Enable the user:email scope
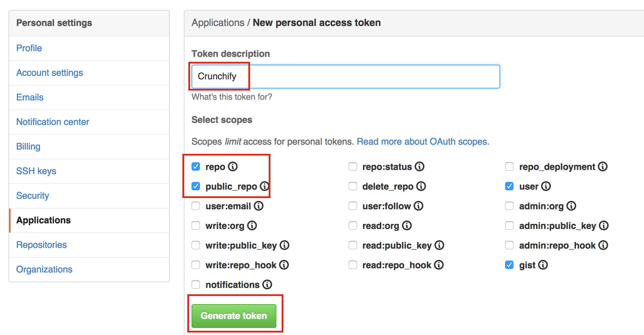This screenshot has width=644, height=335. click(196, 206)
